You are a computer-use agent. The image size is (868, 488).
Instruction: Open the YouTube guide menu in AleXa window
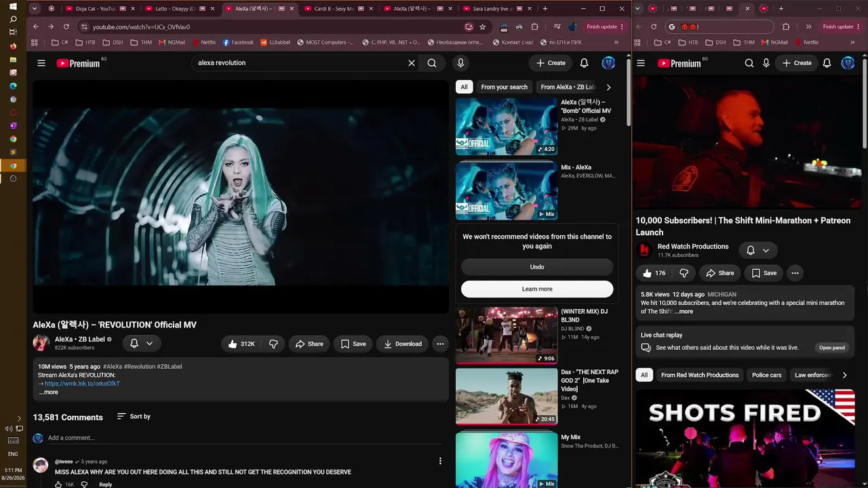41,63
